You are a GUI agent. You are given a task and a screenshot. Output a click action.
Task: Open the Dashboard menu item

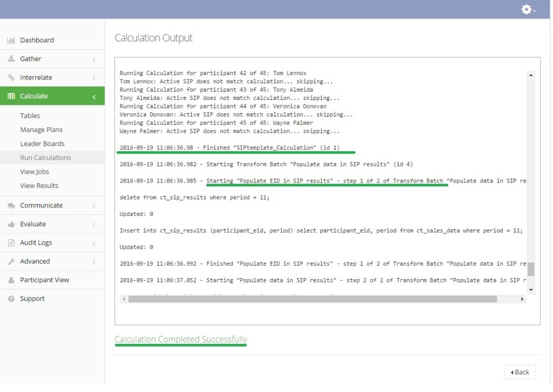(52, 40)
